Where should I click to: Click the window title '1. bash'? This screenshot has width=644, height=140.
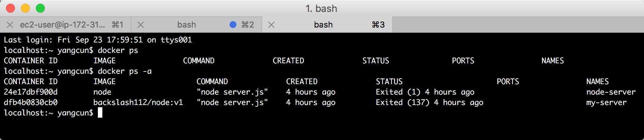tap(321, 8)
